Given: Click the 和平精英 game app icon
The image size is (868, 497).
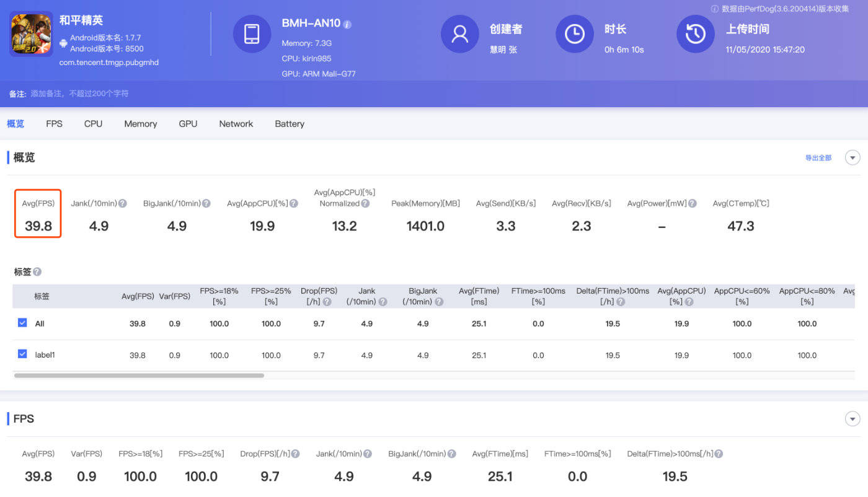Looking at the screenshot, I should pos(31,33).
